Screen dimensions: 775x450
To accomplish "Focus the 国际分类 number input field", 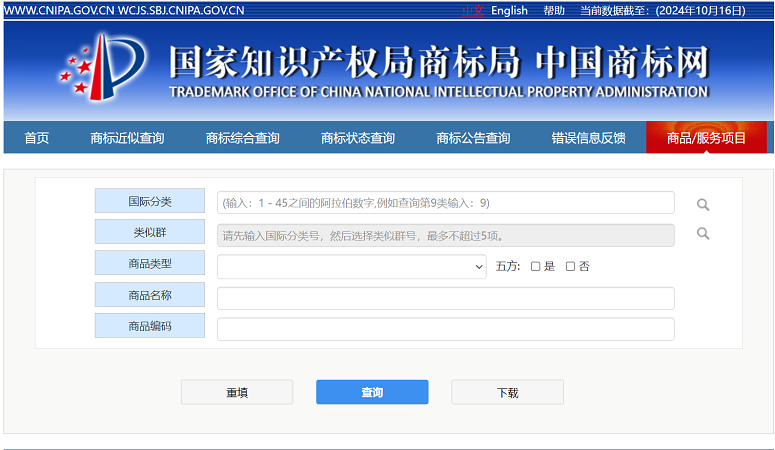I will click(x=446, y=203).
